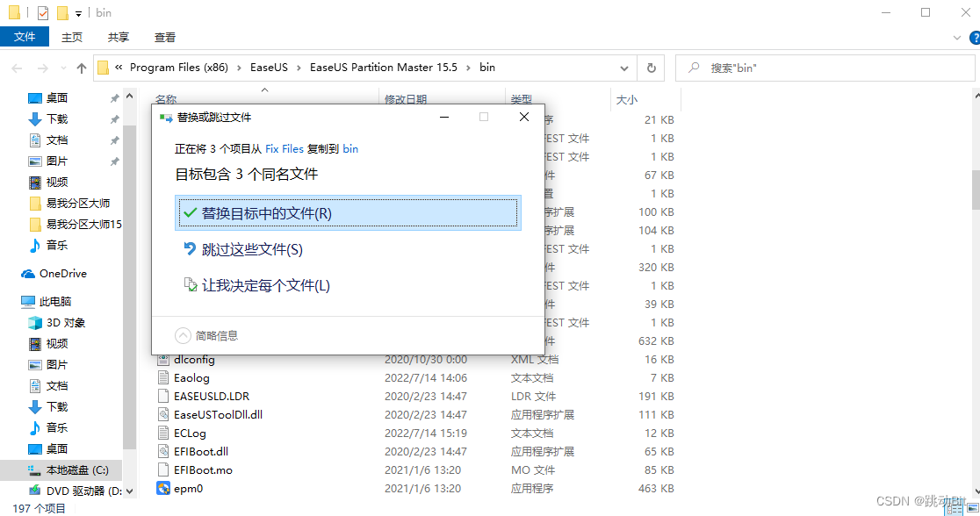Select 音乐 under quick access
The width and height of the screenshot is (980, 516).
[x=57, y=246]
